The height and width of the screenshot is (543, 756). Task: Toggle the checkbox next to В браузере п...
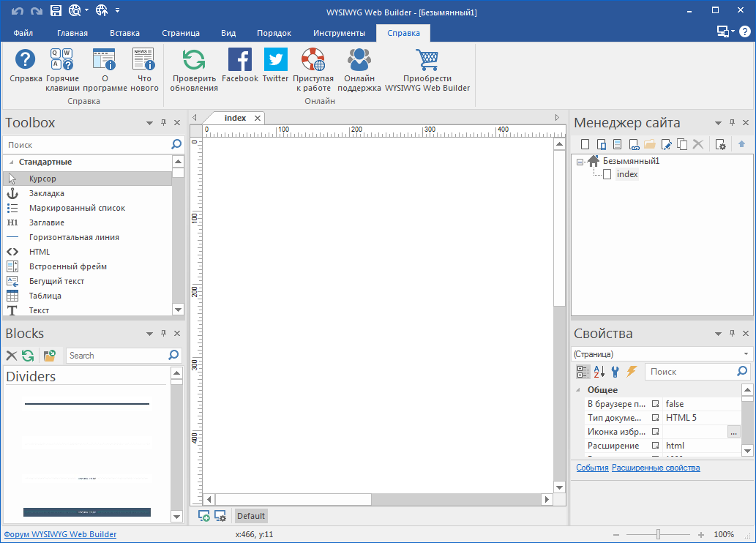[655, 404]
